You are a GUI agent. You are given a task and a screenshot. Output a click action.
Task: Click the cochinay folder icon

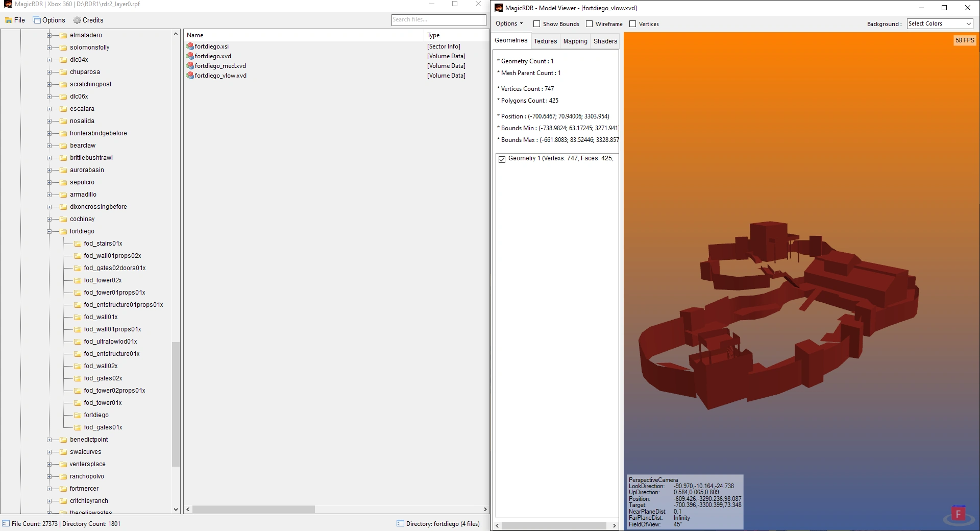pos(63,219)
